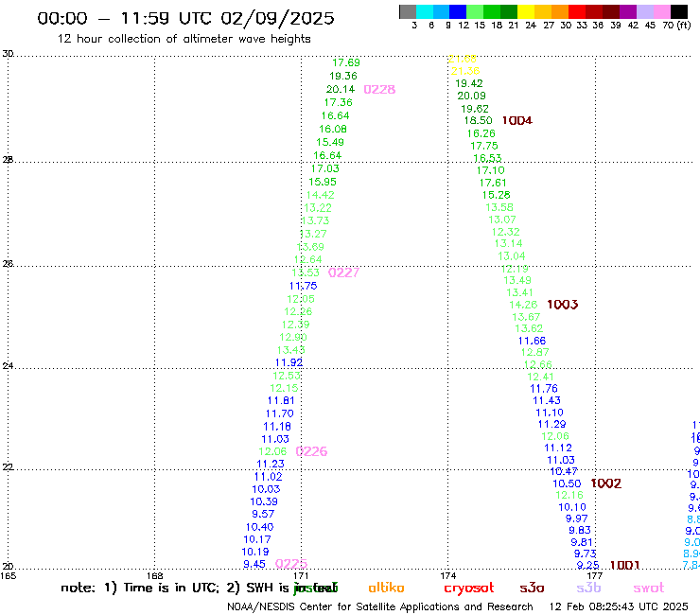Click the wave height value '14.42'
The height and width of the screenshot is (615, 700).
coord(320,195)
